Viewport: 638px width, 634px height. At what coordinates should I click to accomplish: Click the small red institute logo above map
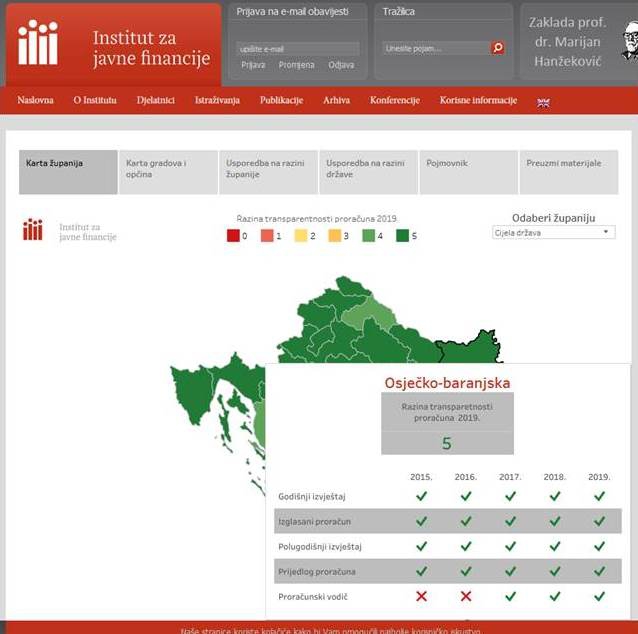coord(33,230)
